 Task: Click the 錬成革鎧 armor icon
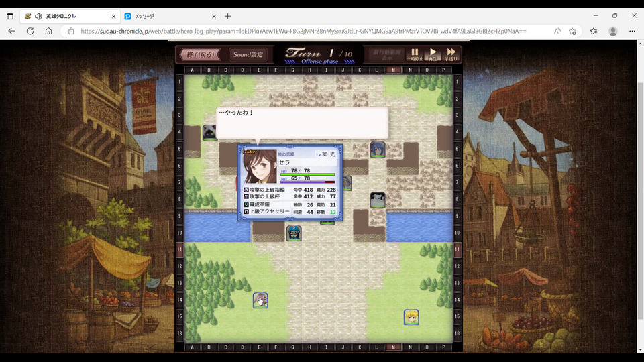coord(246,204)
